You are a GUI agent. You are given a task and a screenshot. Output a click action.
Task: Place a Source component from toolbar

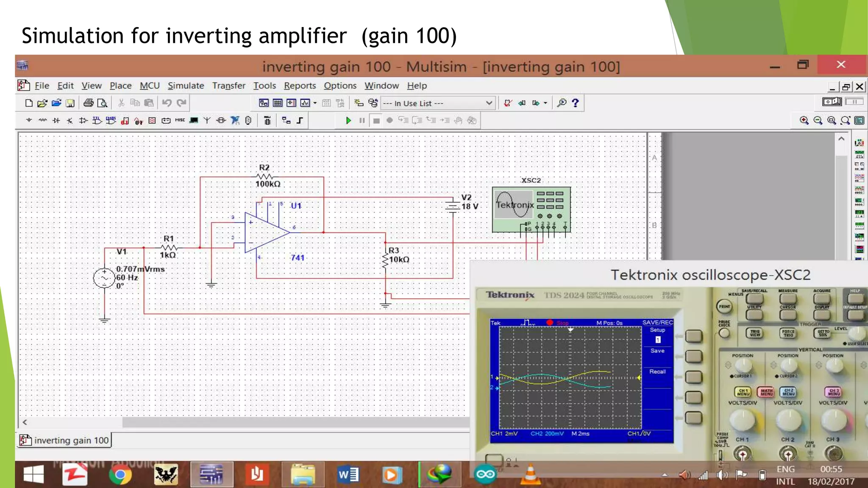tap(29, 120)
